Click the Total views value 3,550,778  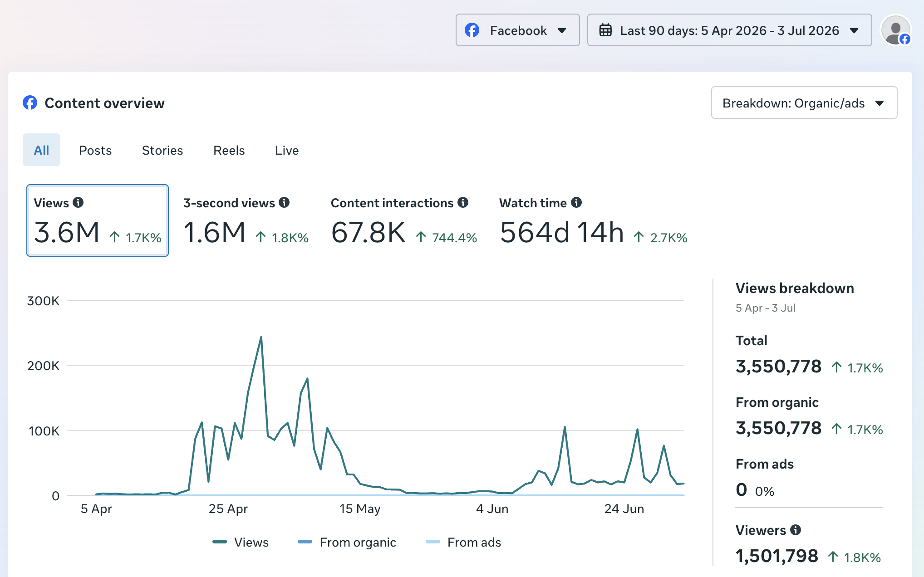pyautogui.click(x=779, y=366)
